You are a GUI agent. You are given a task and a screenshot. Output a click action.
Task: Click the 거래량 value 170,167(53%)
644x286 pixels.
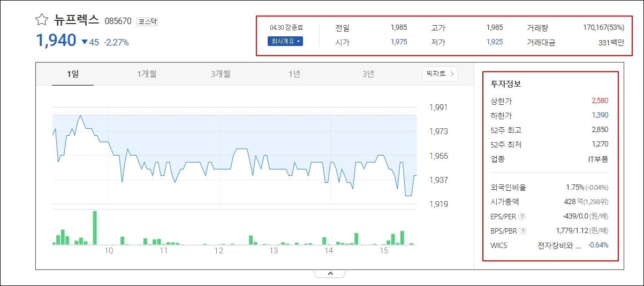click(x=603, y=27)
